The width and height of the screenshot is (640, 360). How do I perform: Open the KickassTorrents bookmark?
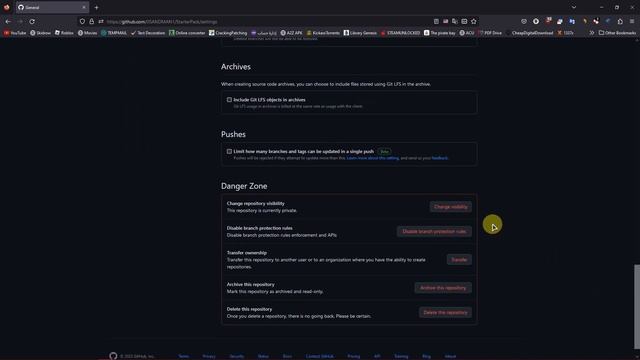click(x=323, y=33)
